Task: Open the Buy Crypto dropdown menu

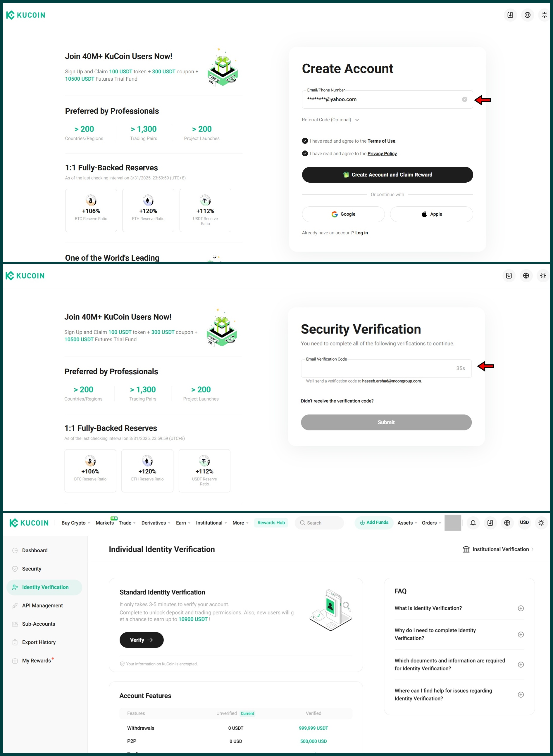Action: click(76, 523)
